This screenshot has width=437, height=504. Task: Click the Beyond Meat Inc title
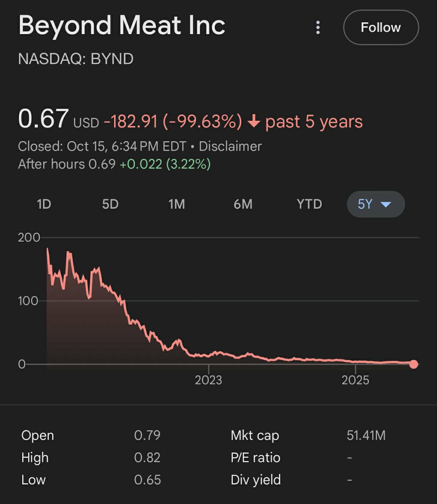point(122,25)
